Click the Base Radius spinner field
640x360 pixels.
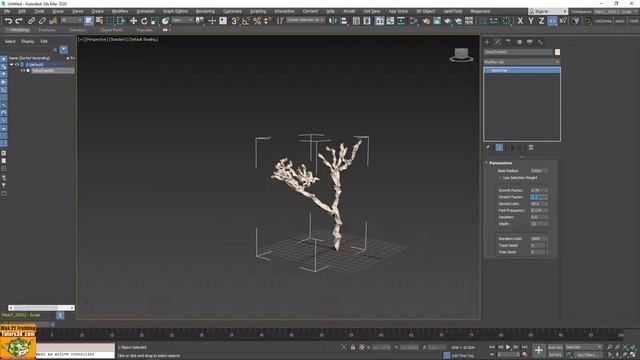pos(539,171)
